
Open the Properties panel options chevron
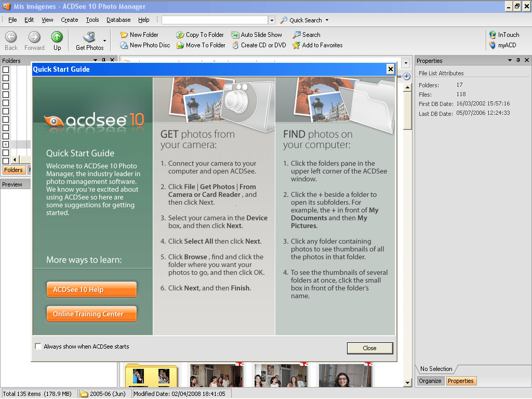[x=510, y=60]
